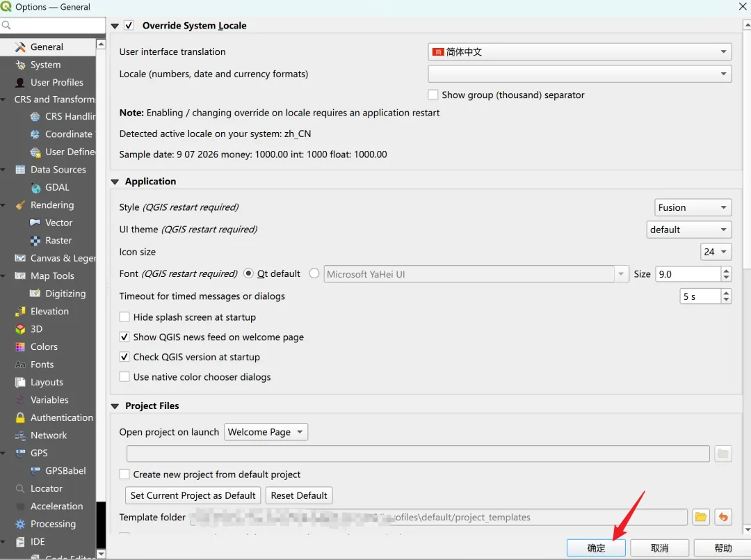
Task: Click the Reset Default button
Action: click(x=299, y=495)
